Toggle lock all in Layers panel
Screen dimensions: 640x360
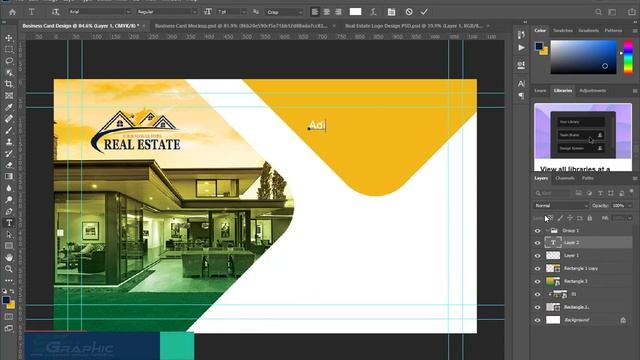[590, 218]
